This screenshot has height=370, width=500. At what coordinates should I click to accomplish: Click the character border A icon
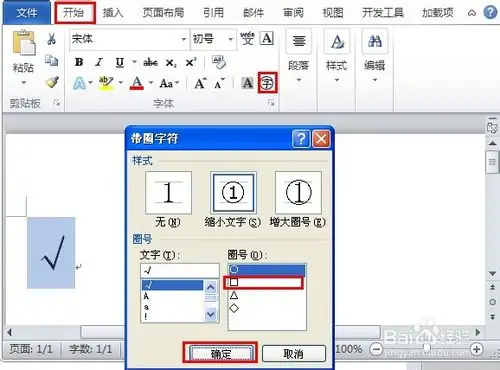coord(267,39)
